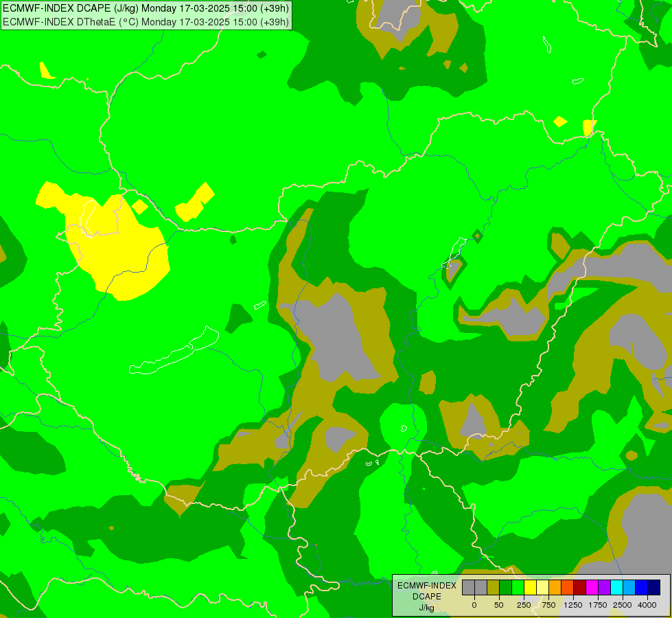This screenshot has height=618, width=672.
Task: Select the bright green legend swatch
Action: click(x=518, y=588)
